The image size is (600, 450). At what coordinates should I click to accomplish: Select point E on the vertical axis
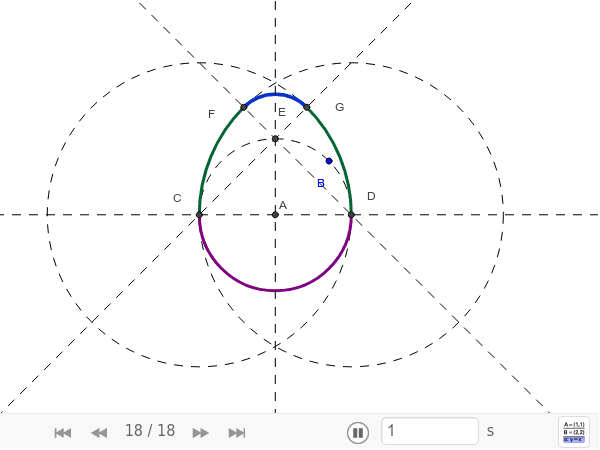click(x=275, y=139)
